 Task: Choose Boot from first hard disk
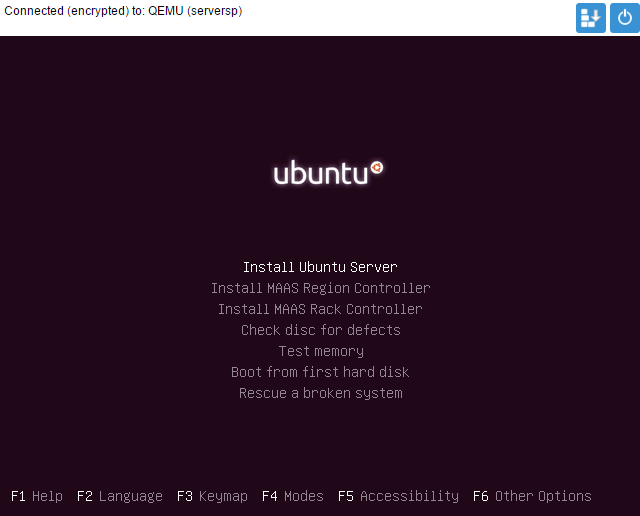[320, 372]
